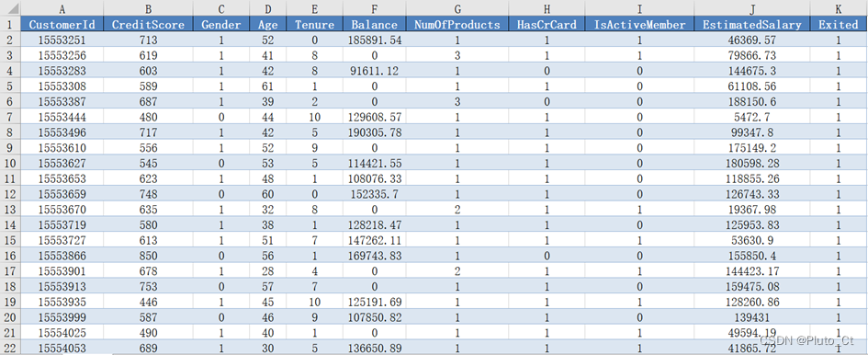The height and width of the screenshot is (355, 868).
Task: Select balance 129608.57 cell
Action: pos(374,117)
